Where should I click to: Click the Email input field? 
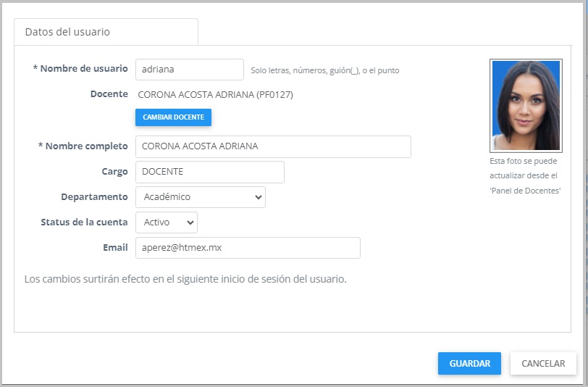pos(247,248)
